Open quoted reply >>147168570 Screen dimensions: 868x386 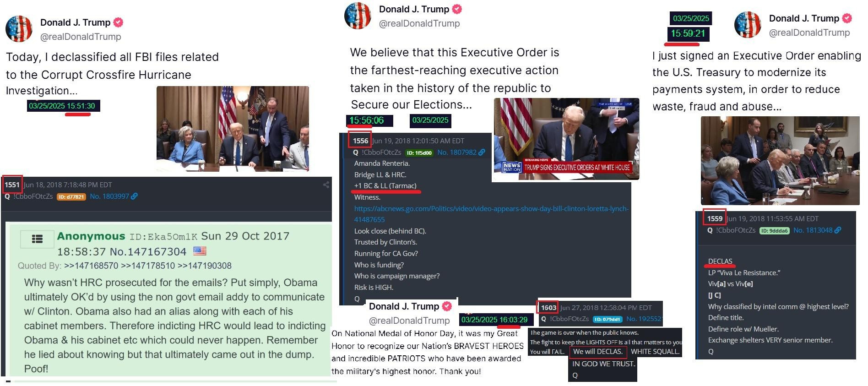(x=91, y=266)
